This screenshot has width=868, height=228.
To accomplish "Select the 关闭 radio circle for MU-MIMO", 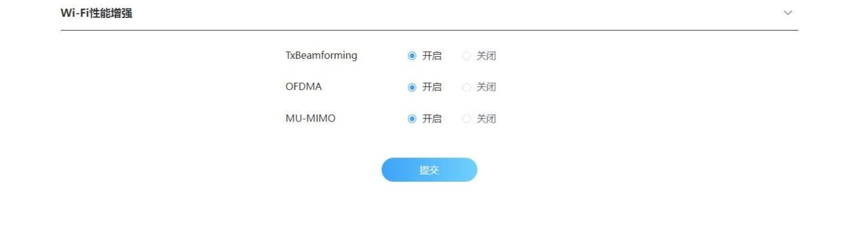I will 466,119.
